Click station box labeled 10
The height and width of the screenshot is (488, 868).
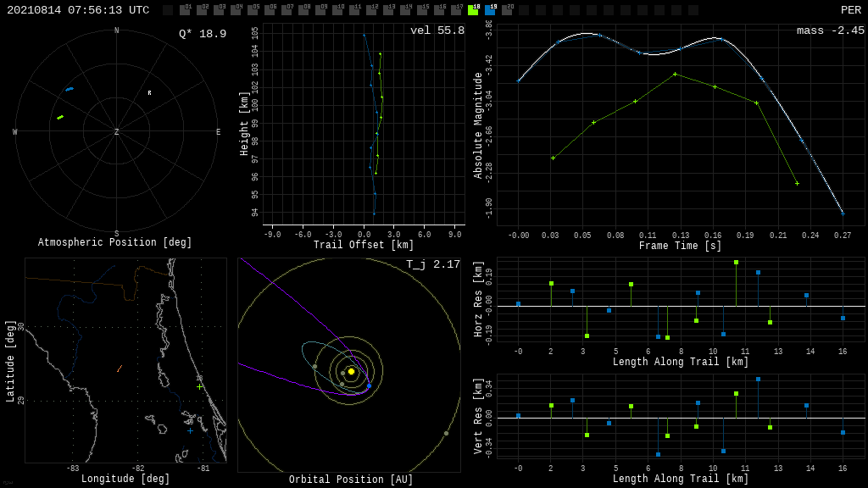(x=337, y=9)
